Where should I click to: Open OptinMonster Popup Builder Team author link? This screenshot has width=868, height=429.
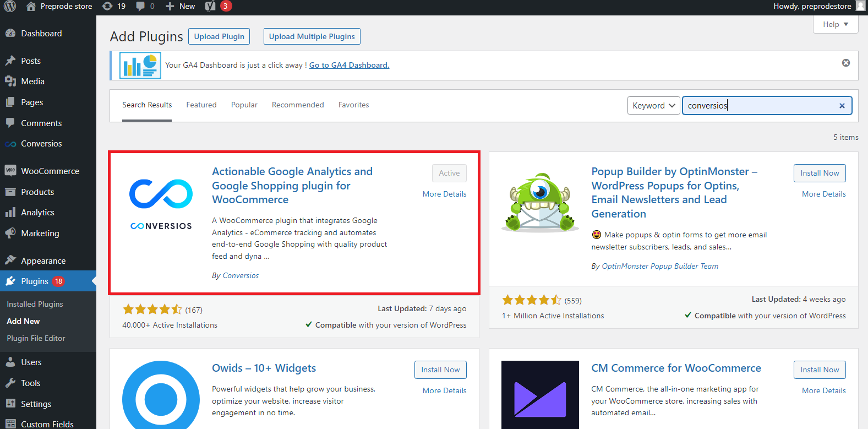pos(660,266)
